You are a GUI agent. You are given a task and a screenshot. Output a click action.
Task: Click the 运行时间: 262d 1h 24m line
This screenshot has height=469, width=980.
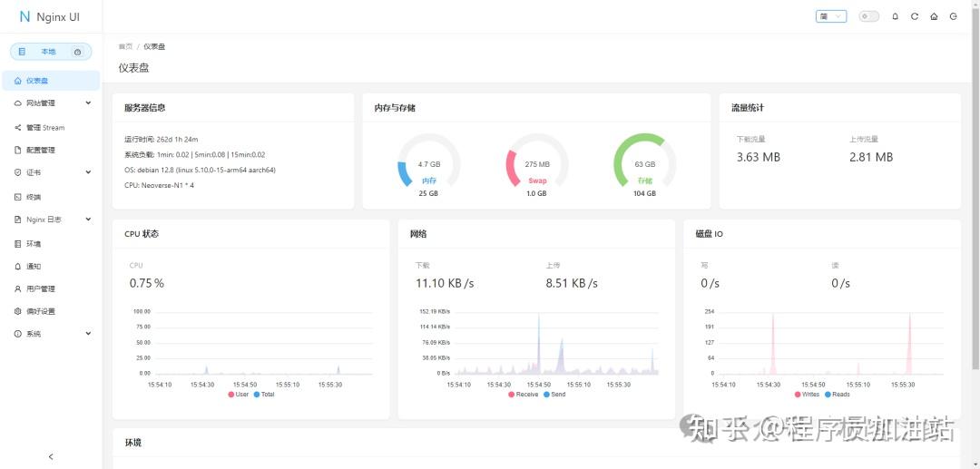click(x=162, y=140)
